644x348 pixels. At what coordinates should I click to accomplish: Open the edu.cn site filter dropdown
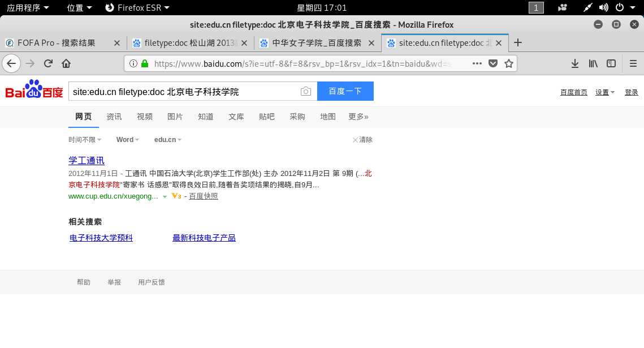pyautogui.click(x=167, y=140)
